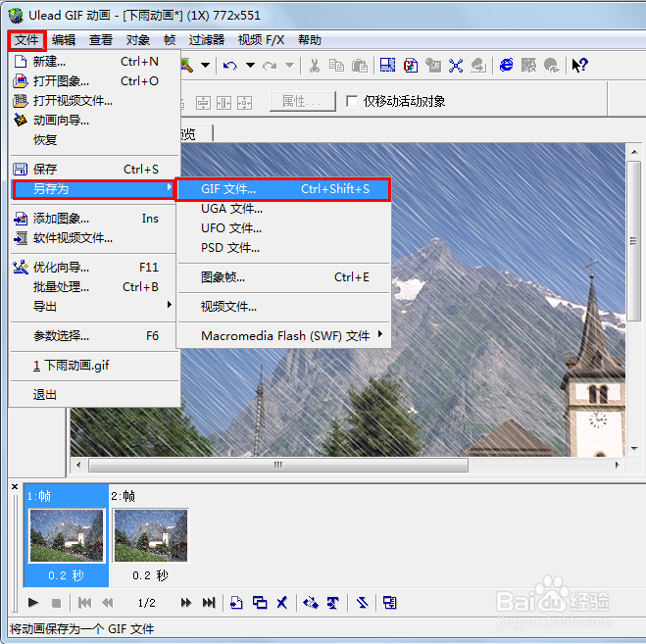Select 退出 to exit the program
Viewport: 646px width, 644px height.
point(94,395)
